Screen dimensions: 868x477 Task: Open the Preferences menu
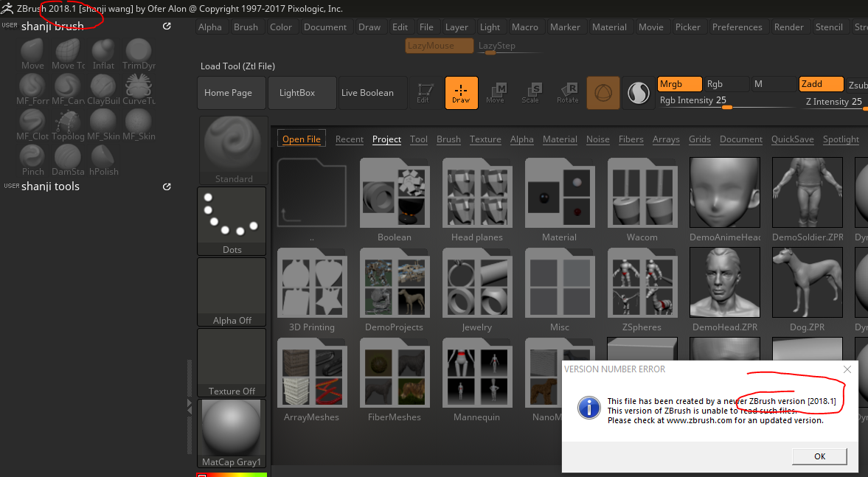tap(737, 27)
